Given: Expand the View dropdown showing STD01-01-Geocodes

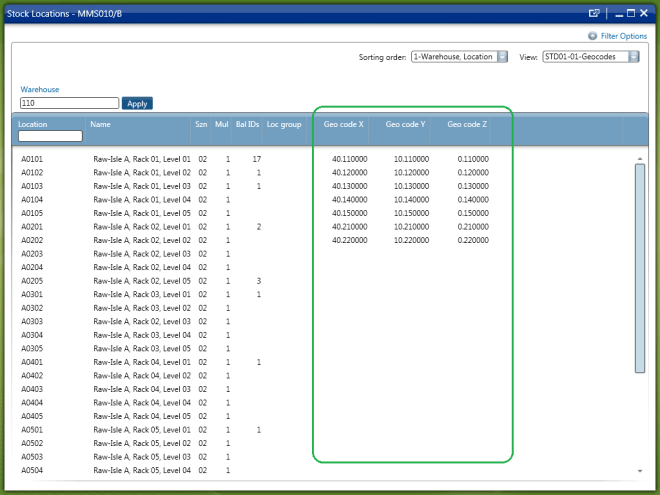Looking at the screenshot, I should tap(634, 57).
